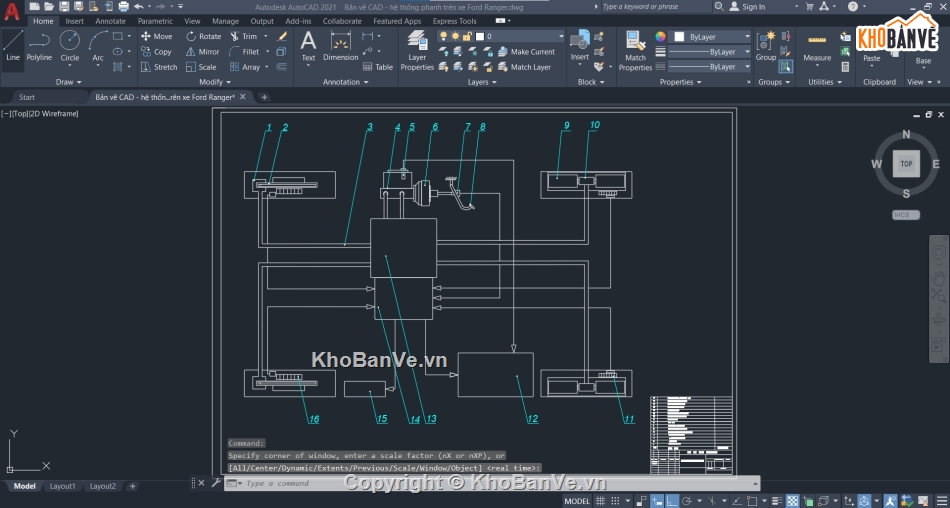Pick the Ellipse tool icon

pos(118,52)
